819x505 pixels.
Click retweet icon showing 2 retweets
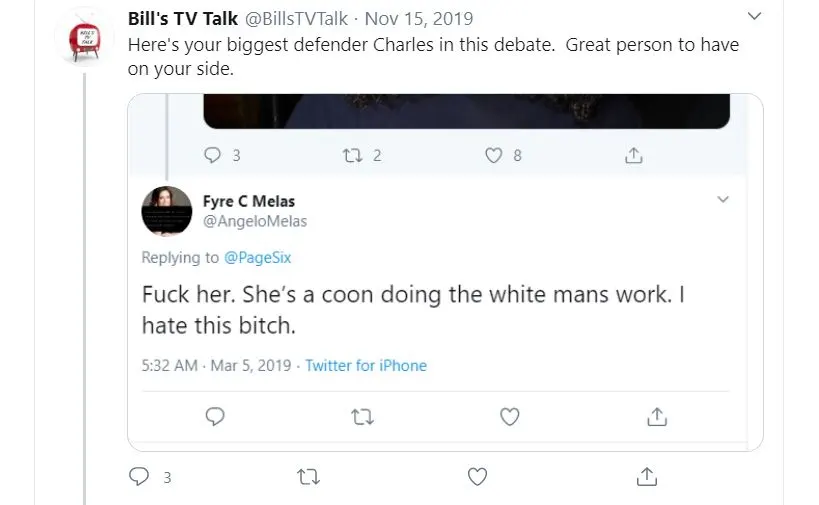tap(353, 155)
